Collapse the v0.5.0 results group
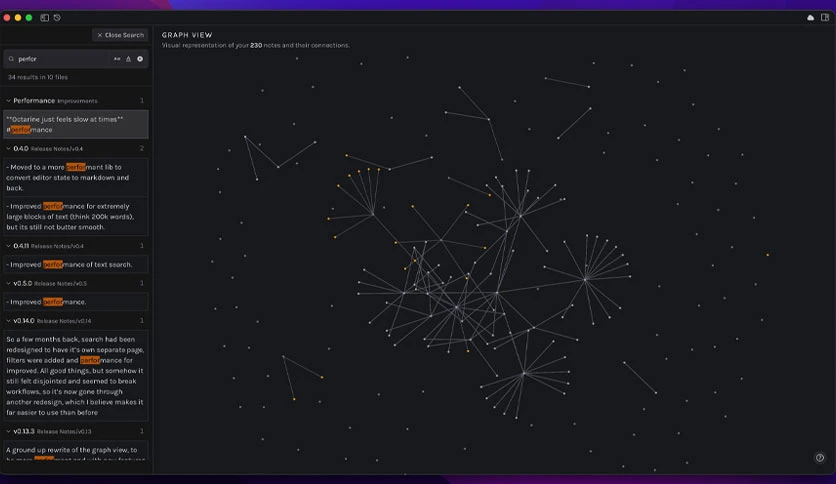The width and height of the screenshot is (836, 484). tap(9, 284)
